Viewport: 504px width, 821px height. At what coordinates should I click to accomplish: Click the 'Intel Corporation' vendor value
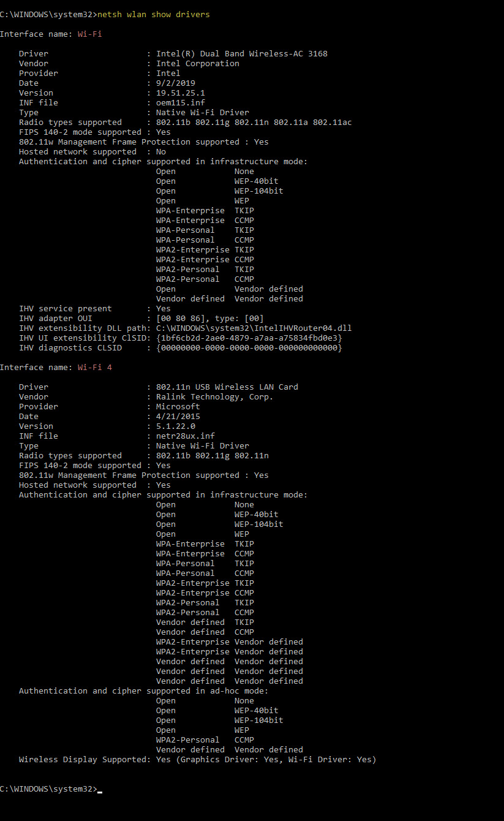tap(197, 63)
